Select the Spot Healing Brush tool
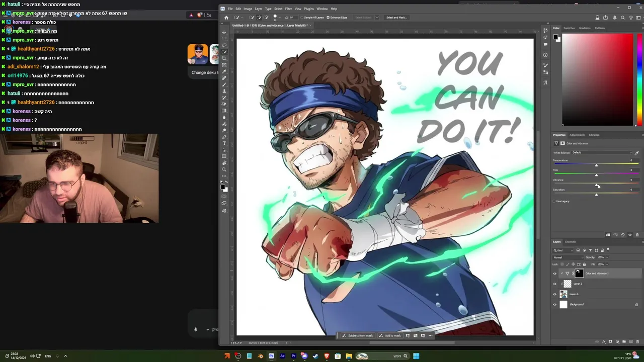 tap(224, 78)
